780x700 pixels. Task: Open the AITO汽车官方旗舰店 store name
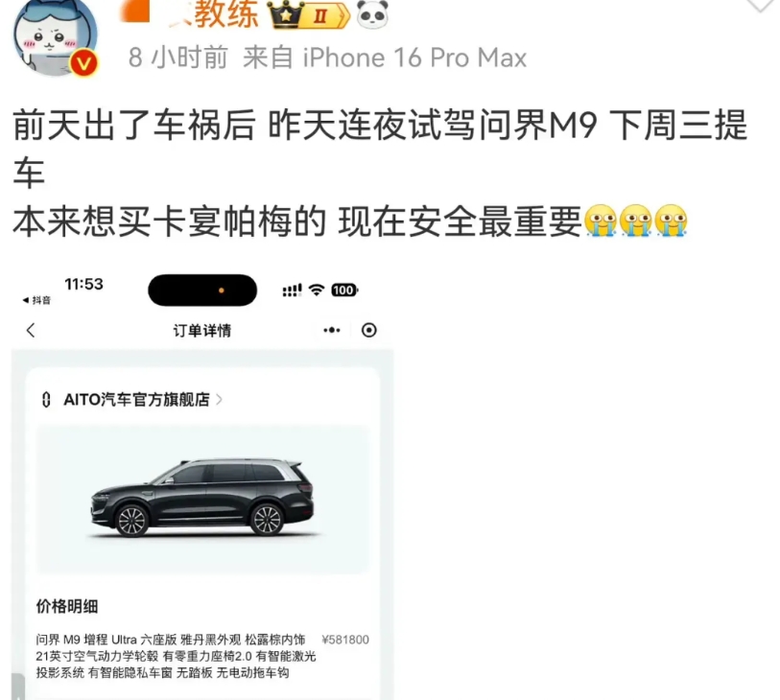click(x=137, y=400)
